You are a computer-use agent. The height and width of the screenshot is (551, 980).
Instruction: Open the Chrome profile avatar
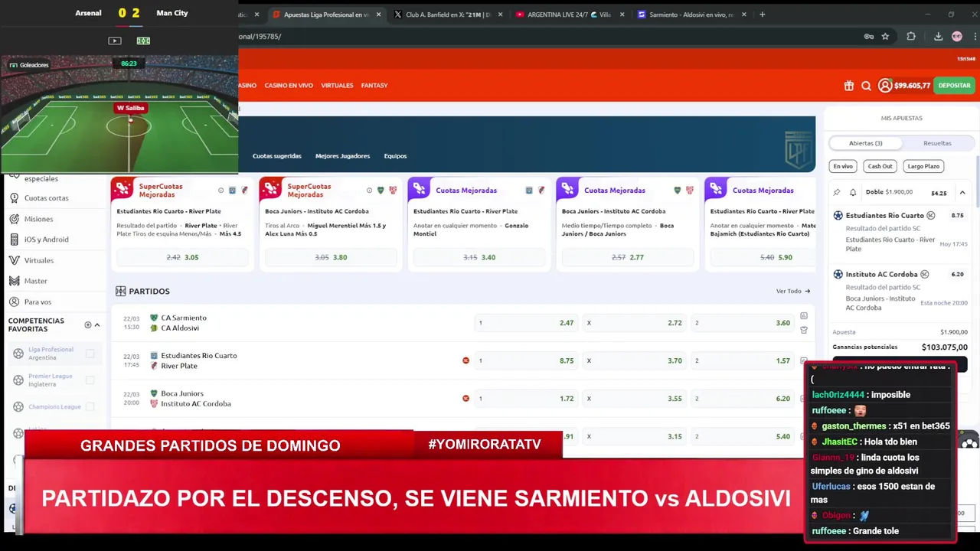tap(957, 36)
